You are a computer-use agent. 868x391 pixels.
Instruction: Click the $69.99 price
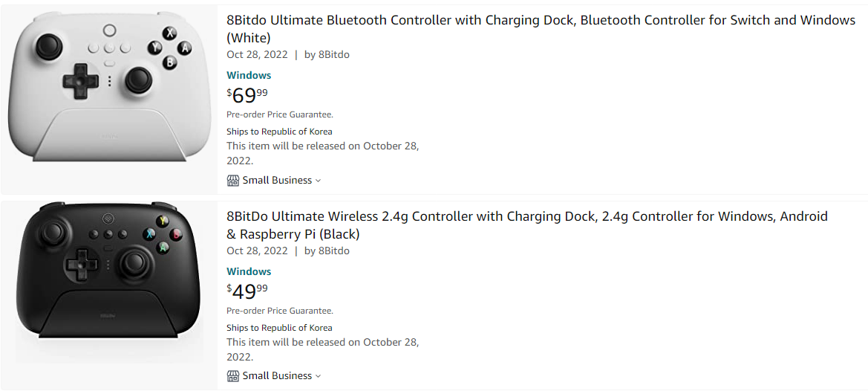247,96
